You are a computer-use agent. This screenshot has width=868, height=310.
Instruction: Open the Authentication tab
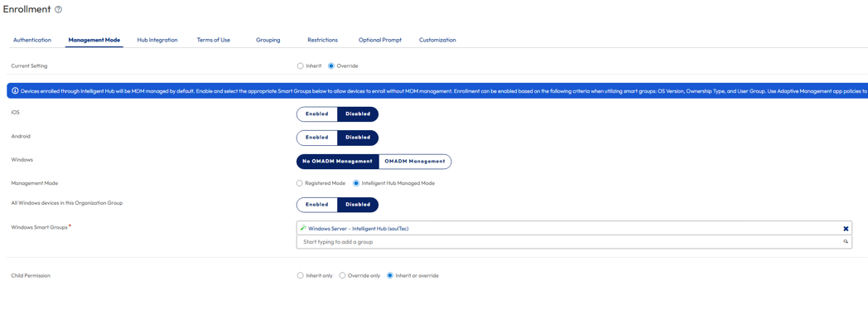[x=32, y=40]
